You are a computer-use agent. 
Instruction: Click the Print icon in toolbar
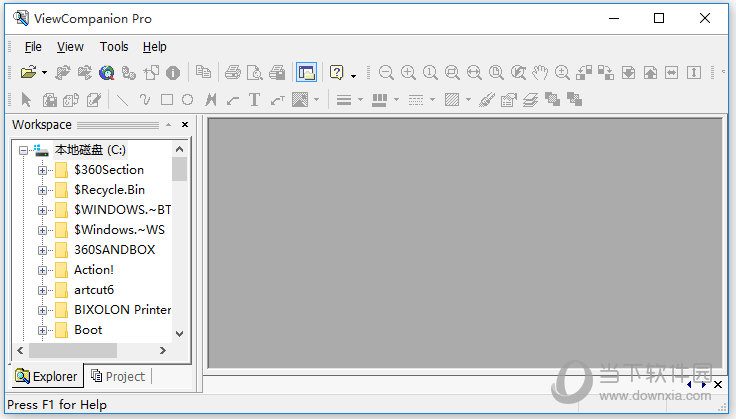pyautogui.click(x=233, y=72)
